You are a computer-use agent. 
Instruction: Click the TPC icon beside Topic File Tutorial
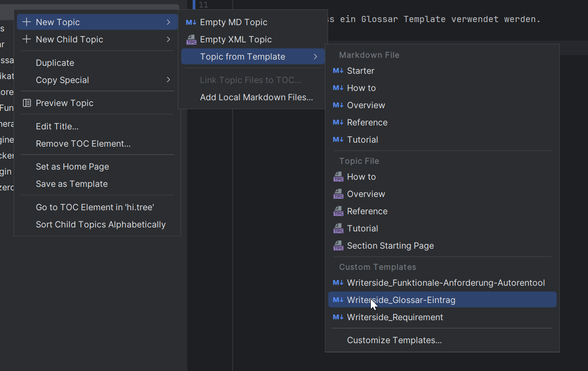[338, 229]
